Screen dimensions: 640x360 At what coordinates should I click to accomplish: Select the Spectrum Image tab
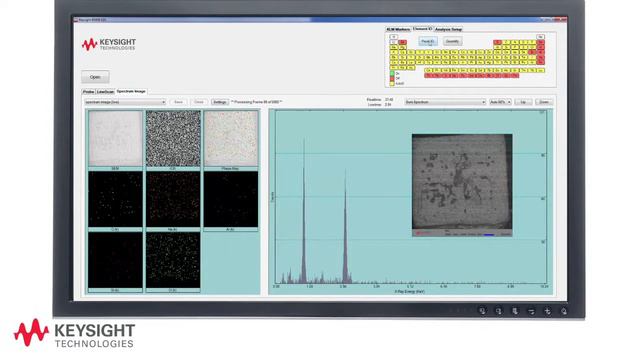[131, 91]
